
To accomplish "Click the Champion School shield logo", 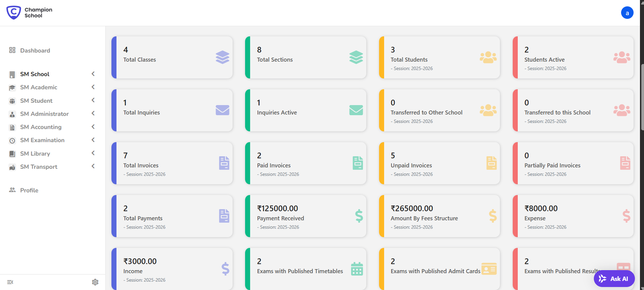I will [x=14, y=12].
